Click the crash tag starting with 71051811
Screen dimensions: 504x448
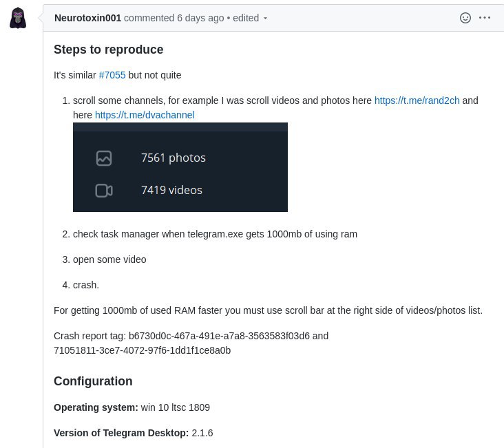pyautogui.click(x=142, y=350)
